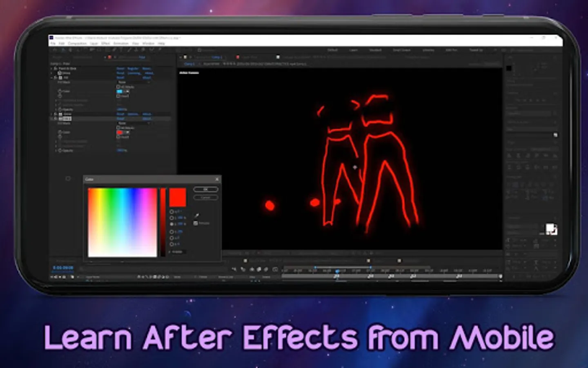Image resolution: width=588 pixels, height=368 pixels.
Task: Toggle Preview checkbox in Color dialog
Action: [195, 223]
